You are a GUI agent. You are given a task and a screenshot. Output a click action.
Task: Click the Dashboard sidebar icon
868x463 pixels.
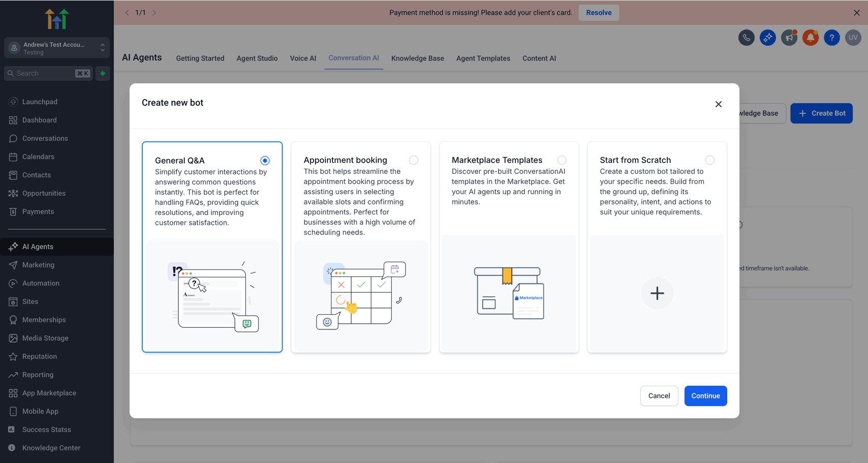[13, 120]
